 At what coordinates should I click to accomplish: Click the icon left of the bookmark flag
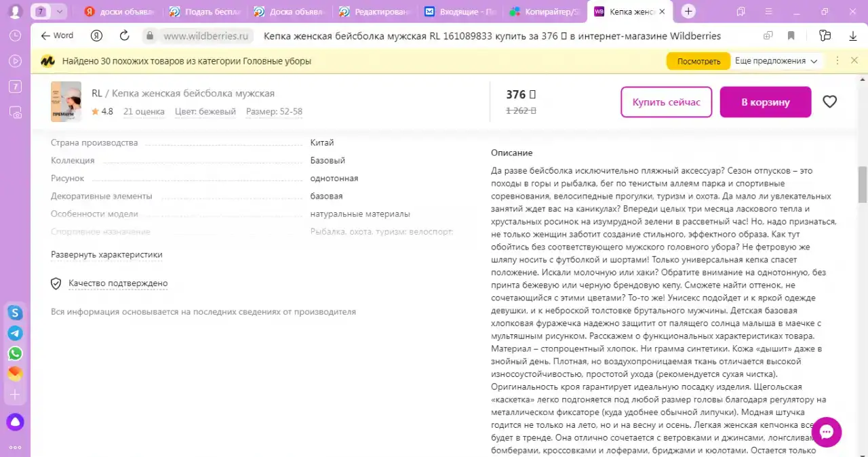[768, 36]
